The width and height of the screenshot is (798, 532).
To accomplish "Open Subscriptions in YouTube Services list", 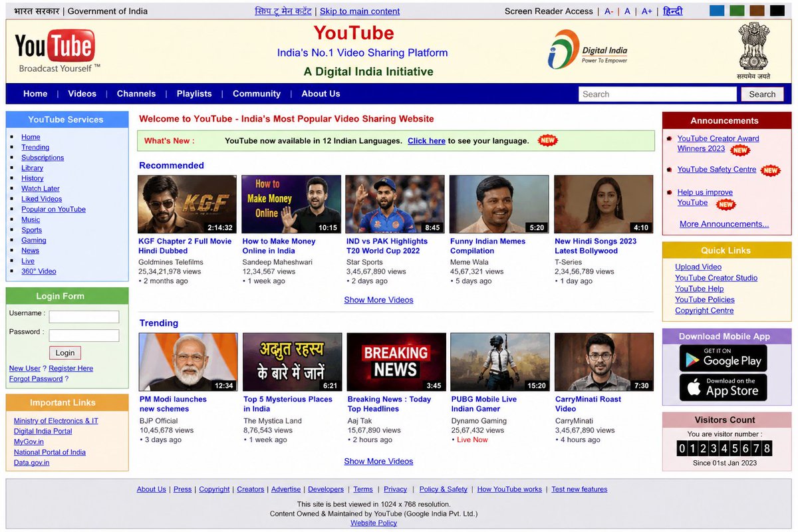I will (x=43, y=158).
